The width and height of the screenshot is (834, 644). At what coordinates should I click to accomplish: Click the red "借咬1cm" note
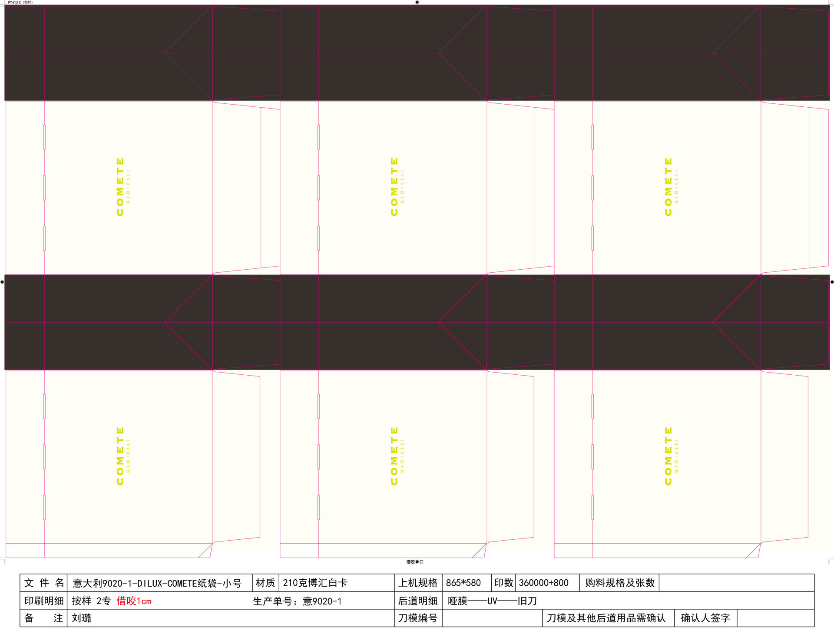[134, 601]
